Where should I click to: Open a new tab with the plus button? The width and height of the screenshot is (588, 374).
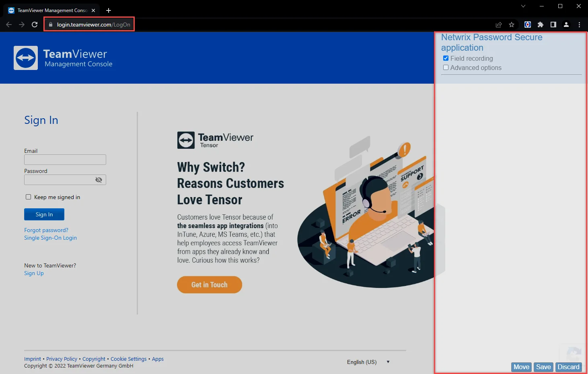point(109,10)
